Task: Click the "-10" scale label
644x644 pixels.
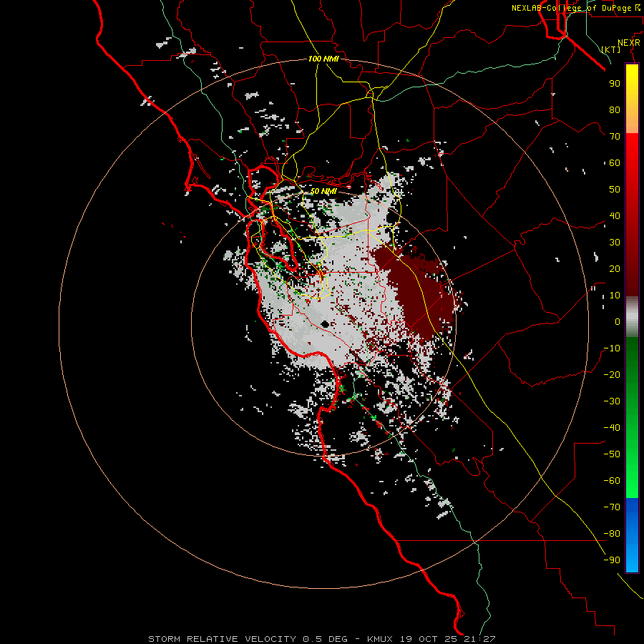Action: click(x=612, y=348)
